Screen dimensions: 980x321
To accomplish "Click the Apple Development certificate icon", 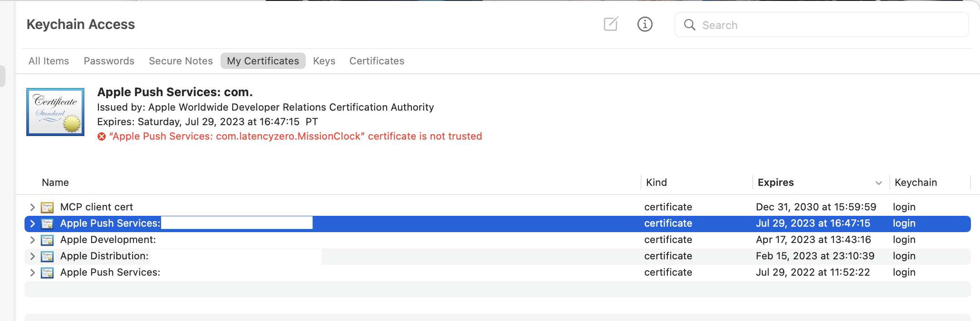I will (47, 240).
